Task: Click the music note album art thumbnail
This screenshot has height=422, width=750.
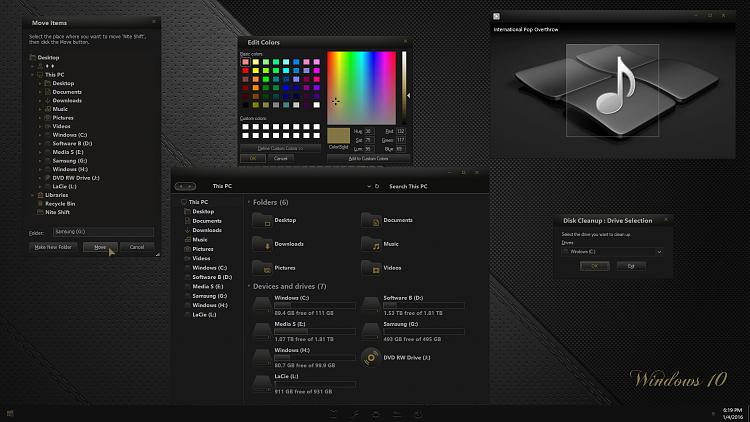Action: pyautogui.click(x=612, y=90)
